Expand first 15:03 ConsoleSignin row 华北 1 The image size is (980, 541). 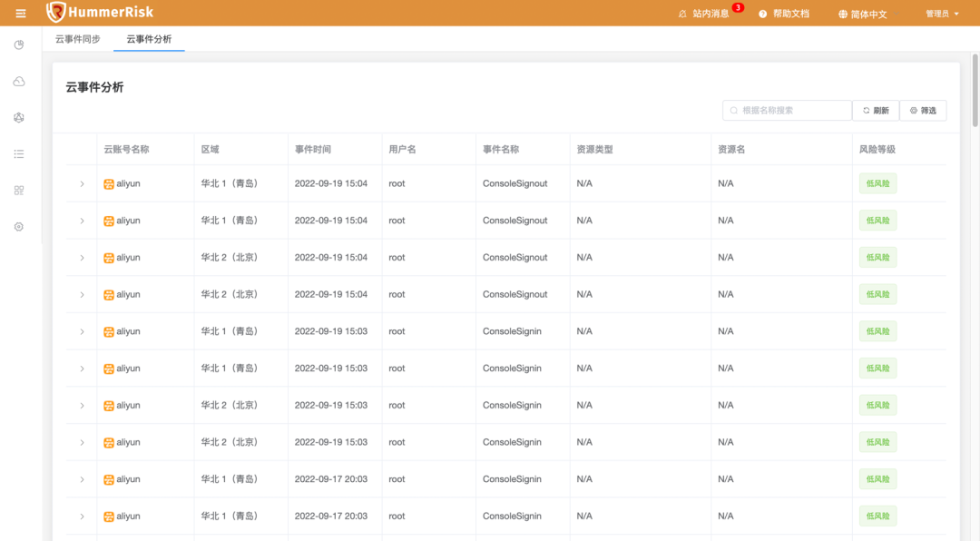[82, 331]
